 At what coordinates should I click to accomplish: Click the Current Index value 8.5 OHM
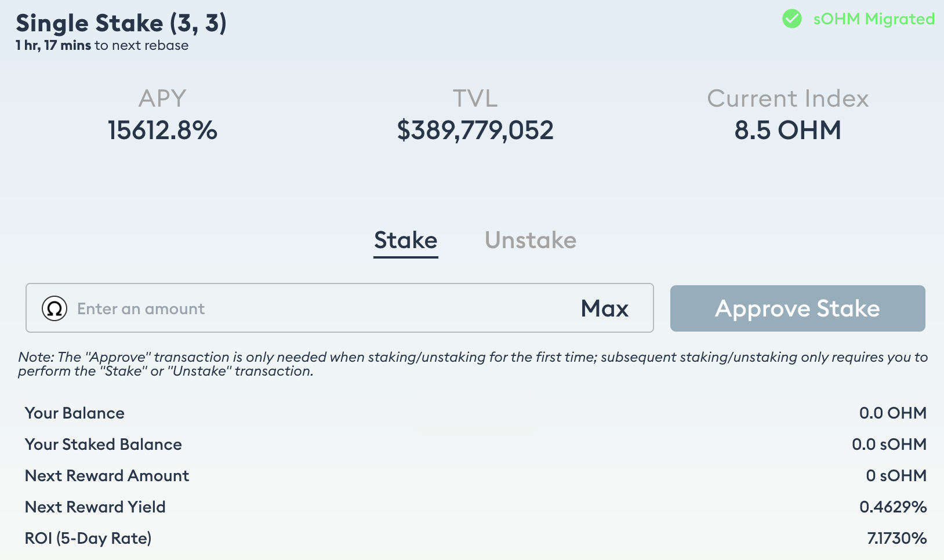click(787, 130)
